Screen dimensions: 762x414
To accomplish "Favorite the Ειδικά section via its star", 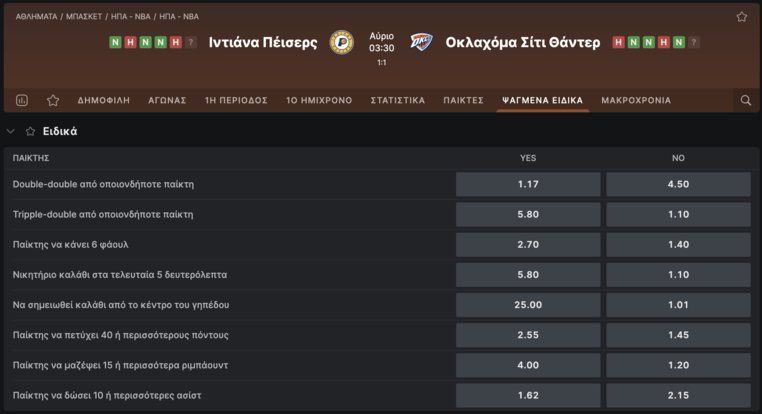I will click(30, 131).
